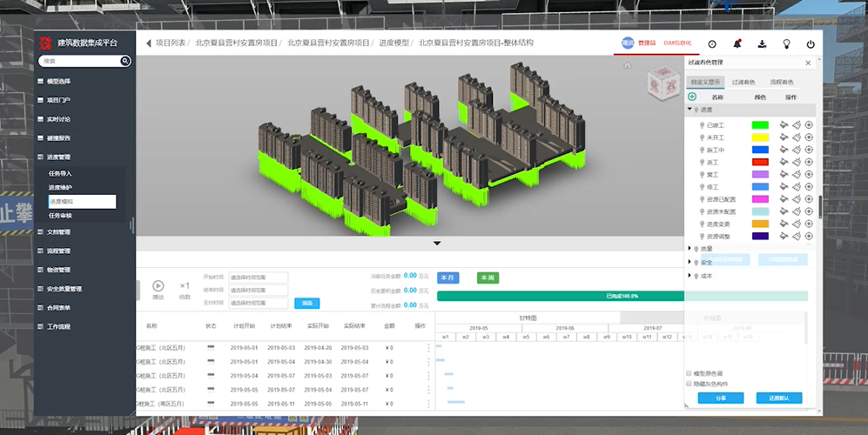Viewport: 868px width, 435px height.
Task: Expand the 成本 tree group
Action: (690, 276)
